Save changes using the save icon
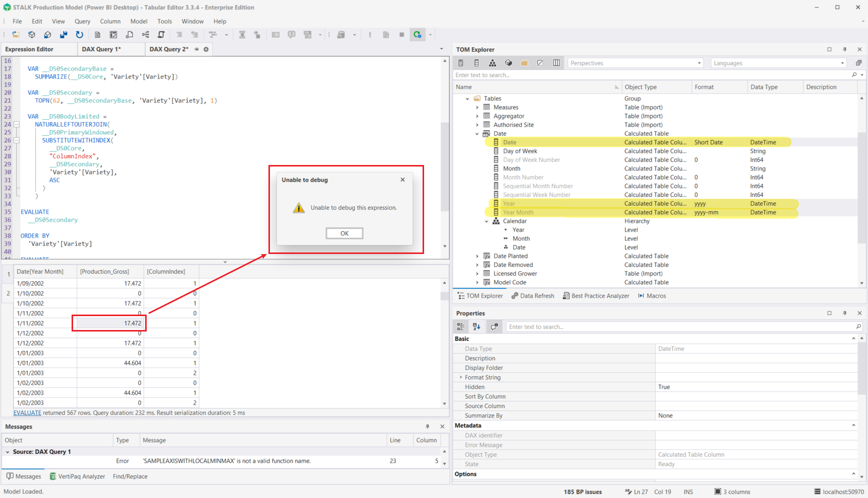868x498 pixels. click(x=63, y=34)
